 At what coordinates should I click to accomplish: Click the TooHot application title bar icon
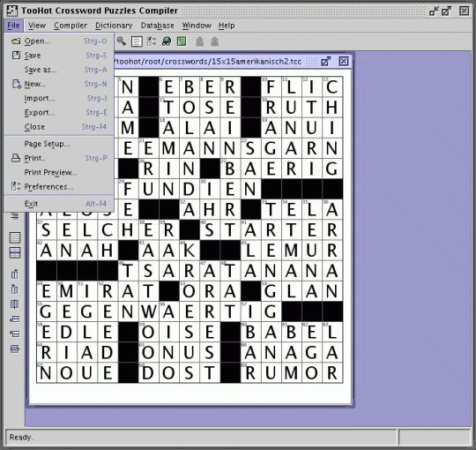coord(12,11)
